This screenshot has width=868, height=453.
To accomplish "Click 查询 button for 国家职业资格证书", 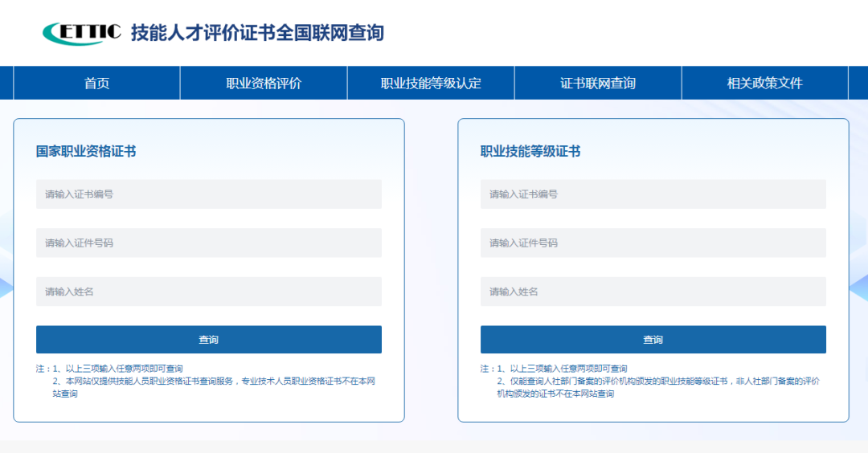I will point(209,340).
